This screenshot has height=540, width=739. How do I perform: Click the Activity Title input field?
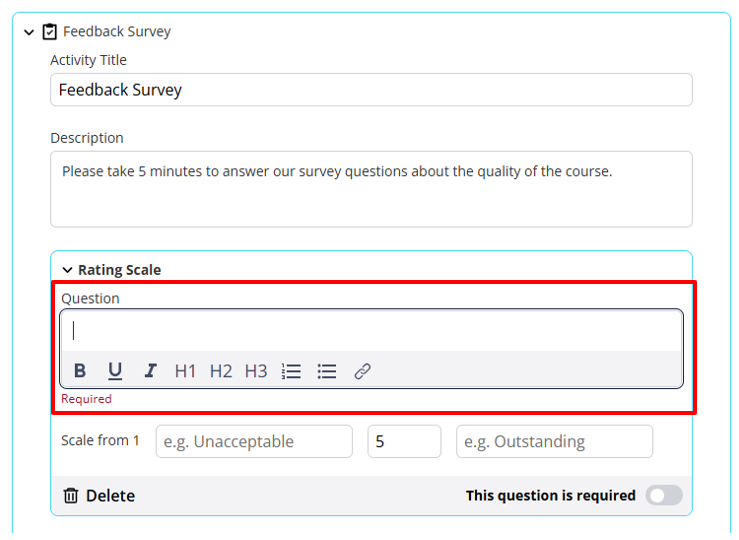coord(371,90)
